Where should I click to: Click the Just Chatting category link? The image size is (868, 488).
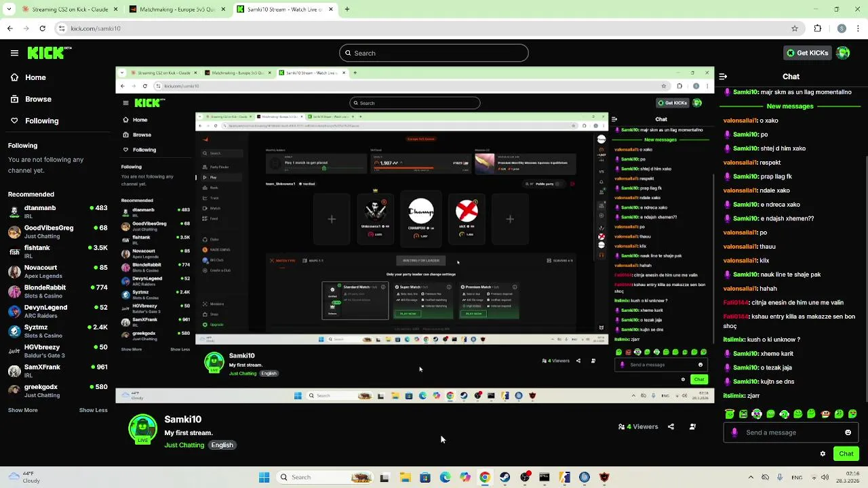point(184,445)
